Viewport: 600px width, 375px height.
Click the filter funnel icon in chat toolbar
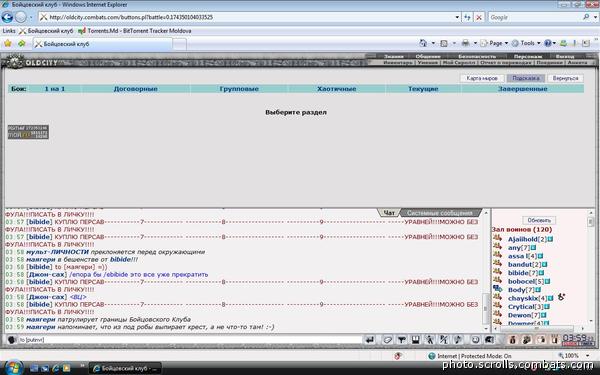click(401, 339)
